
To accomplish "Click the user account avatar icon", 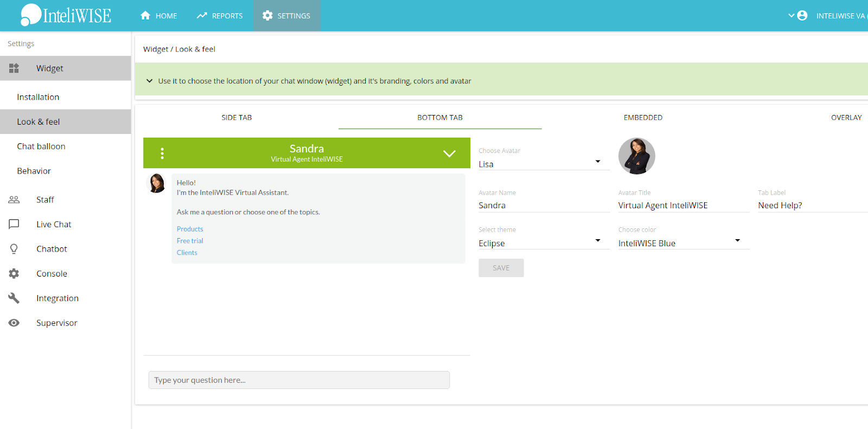I will pyautogui.click(x=802, y=16).
